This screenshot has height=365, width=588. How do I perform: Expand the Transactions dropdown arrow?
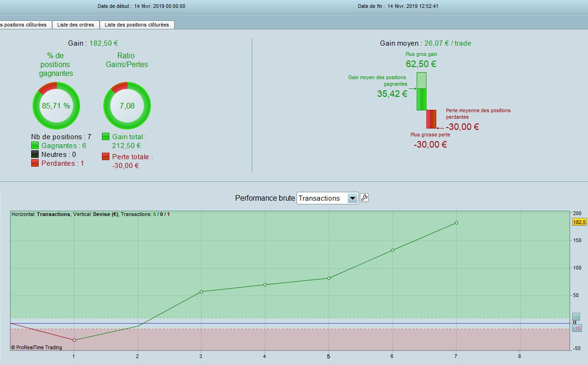click(353, 198)
